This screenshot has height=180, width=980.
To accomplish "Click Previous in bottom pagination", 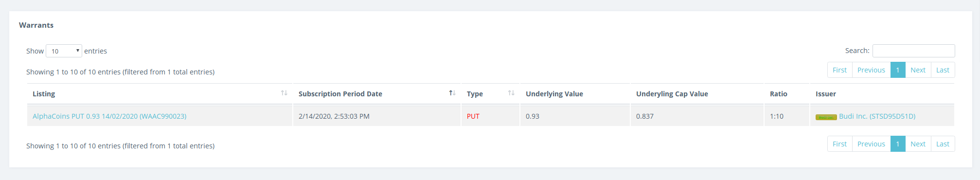I will click(x=871, y=144).
